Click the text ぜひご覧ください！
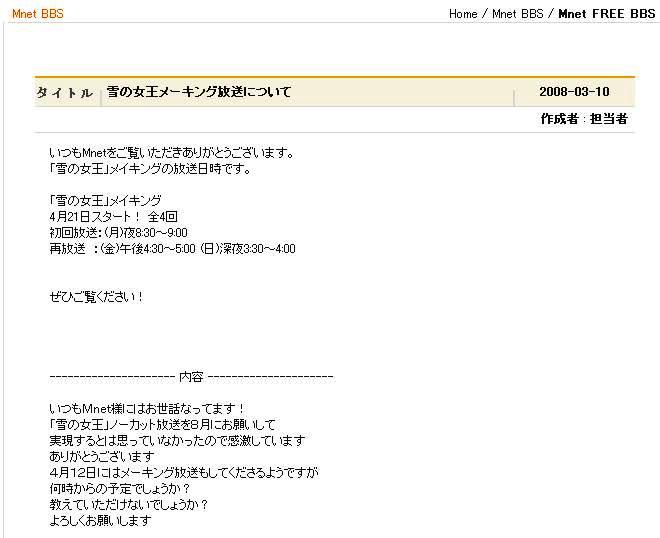 (96, 297)
